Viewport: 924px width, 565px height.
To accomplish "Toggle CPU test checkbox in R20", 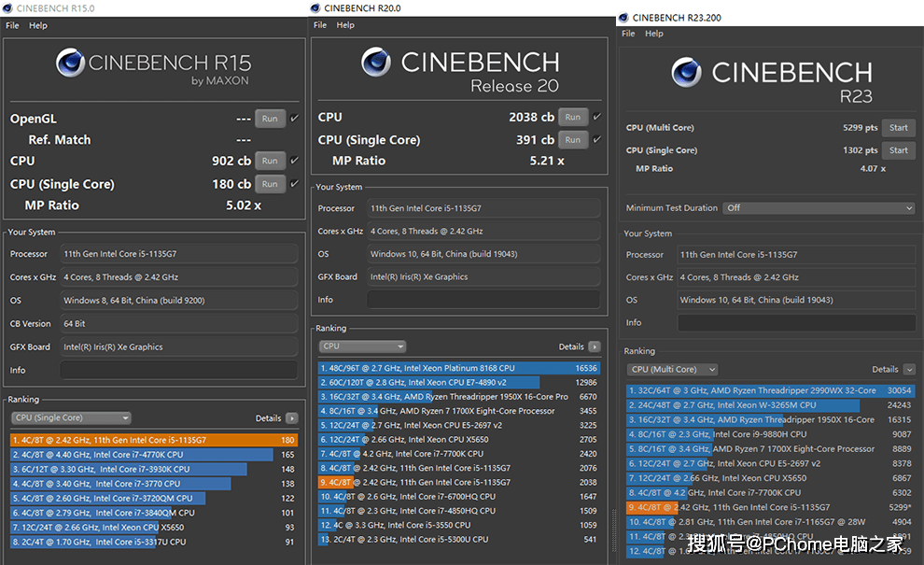I will (597, 117).
